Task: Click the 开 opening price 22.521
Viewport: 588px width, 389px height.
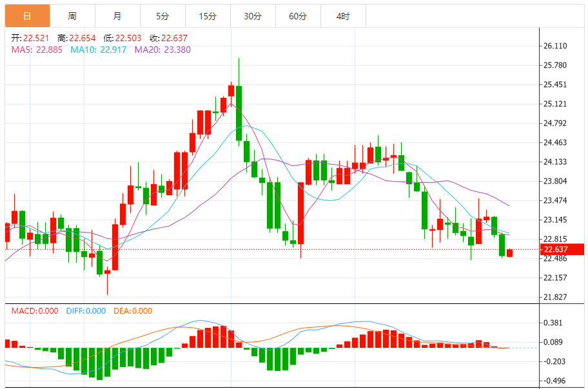Action: (30, 39)
